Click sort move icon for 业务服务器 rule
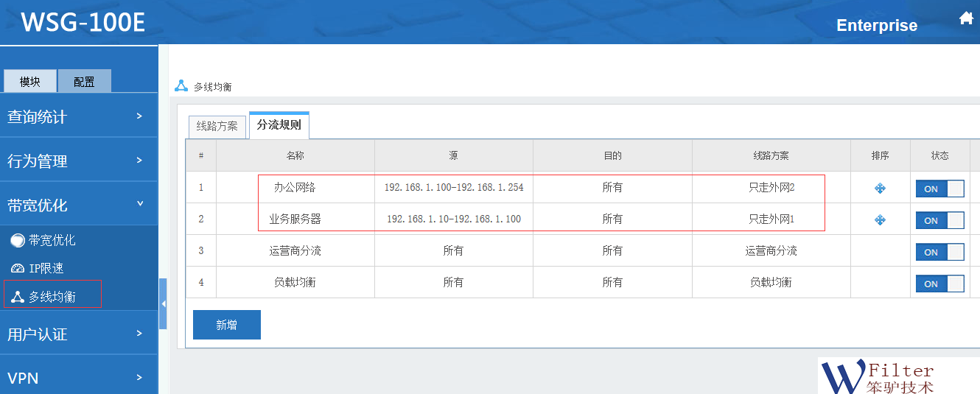The height and width of the screenshot is (394, 980). click(880, 220)
